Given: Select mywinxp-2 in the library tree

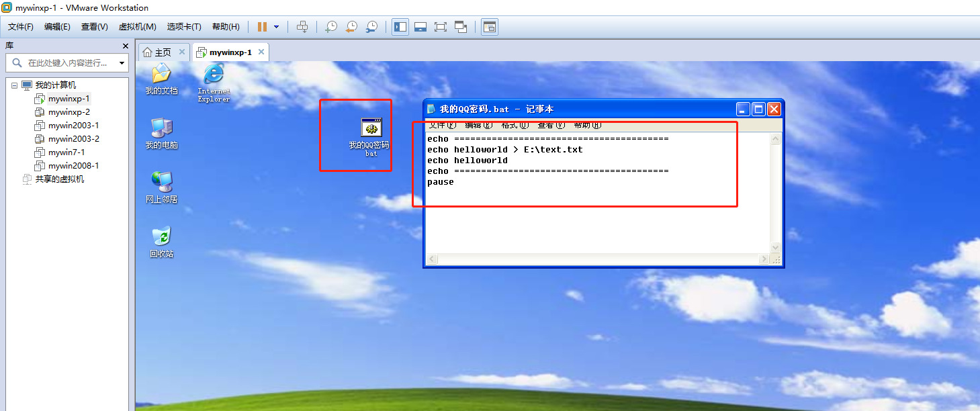Looking at the screenshot, I should tap(69, 112).
